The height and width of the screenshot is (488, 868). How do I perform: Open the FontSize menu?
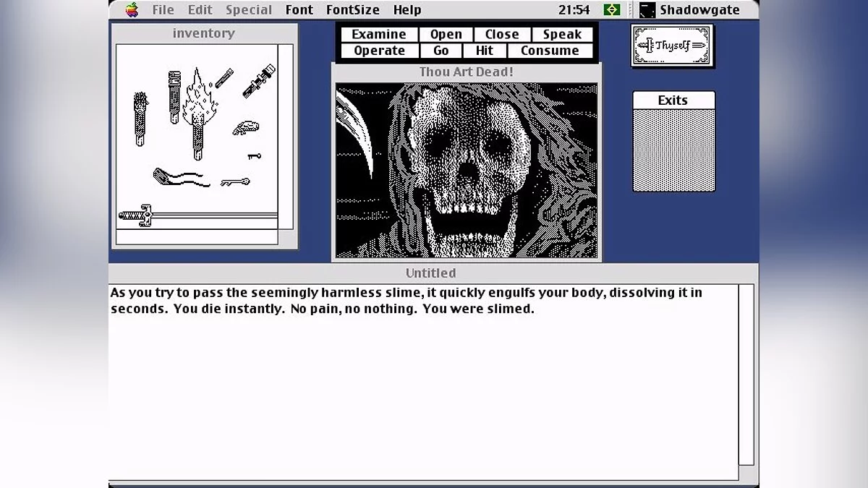point(353,9)
